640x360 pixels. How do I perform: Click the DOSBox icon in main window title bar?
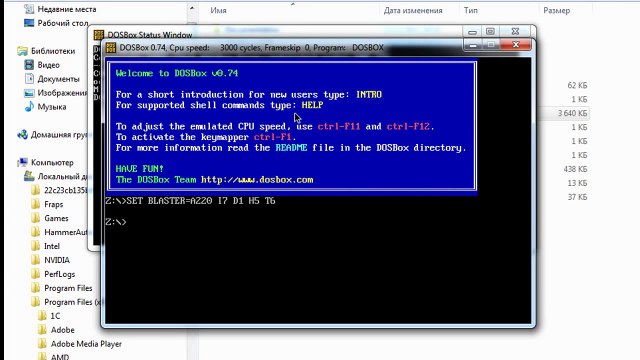pos(110,48)
